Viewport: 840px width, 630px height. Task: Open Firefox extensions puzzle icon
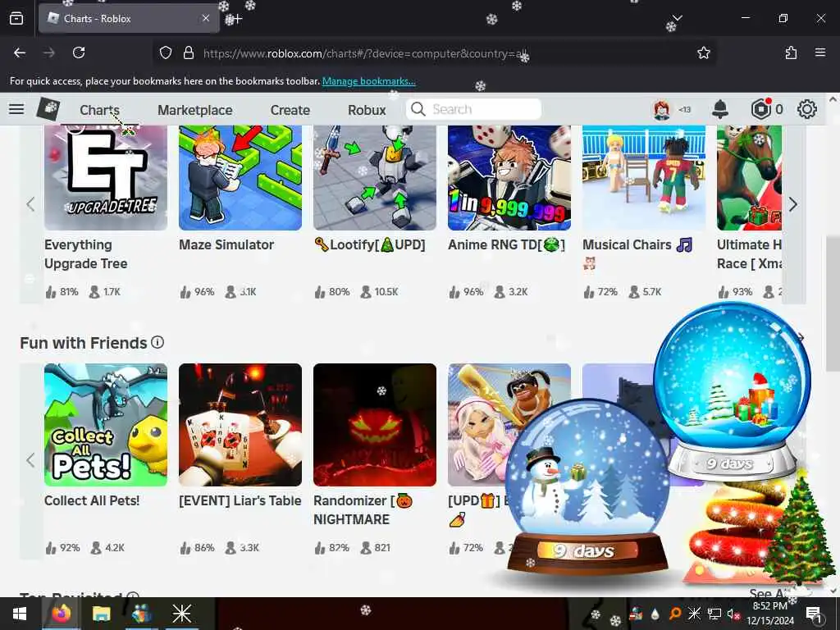791,52
